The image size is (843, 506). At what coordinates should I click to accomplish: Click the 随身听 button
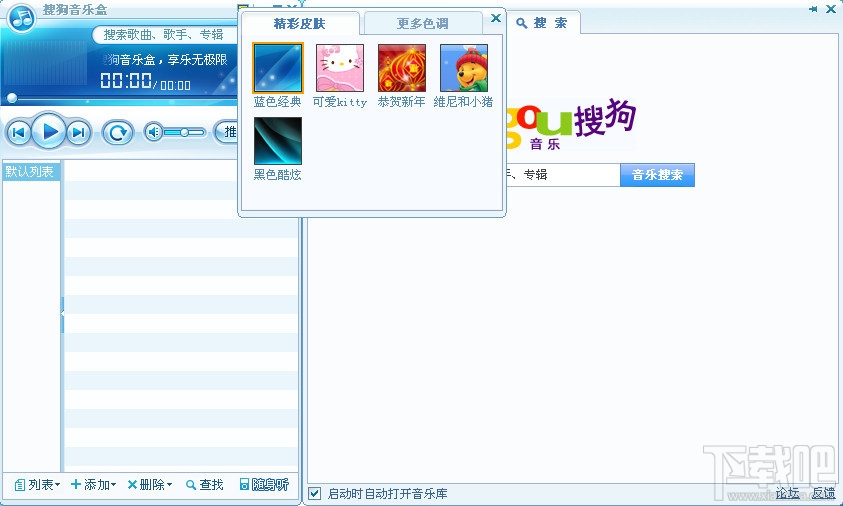[x=264, y=485]
